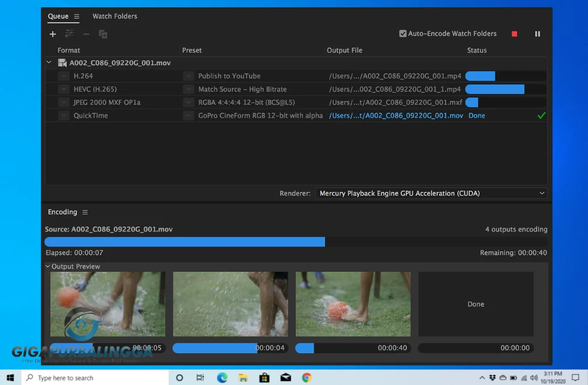Viewport: 588px width, 385px height.
Task: Click the blue Done status link
Action: (476, 115)
